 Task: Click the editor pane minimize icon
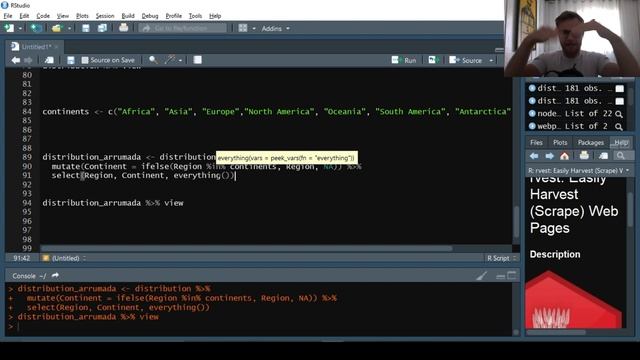(x=499, y=50)
